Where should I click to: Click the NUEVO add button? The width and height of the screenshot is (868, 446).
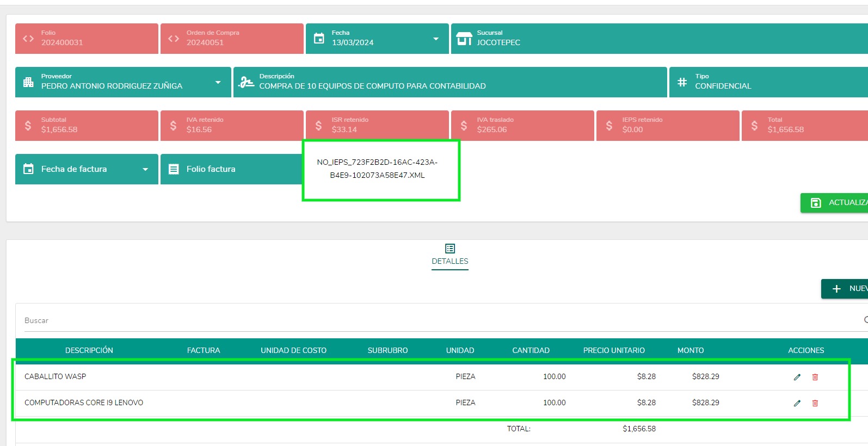tap(845, 289)
